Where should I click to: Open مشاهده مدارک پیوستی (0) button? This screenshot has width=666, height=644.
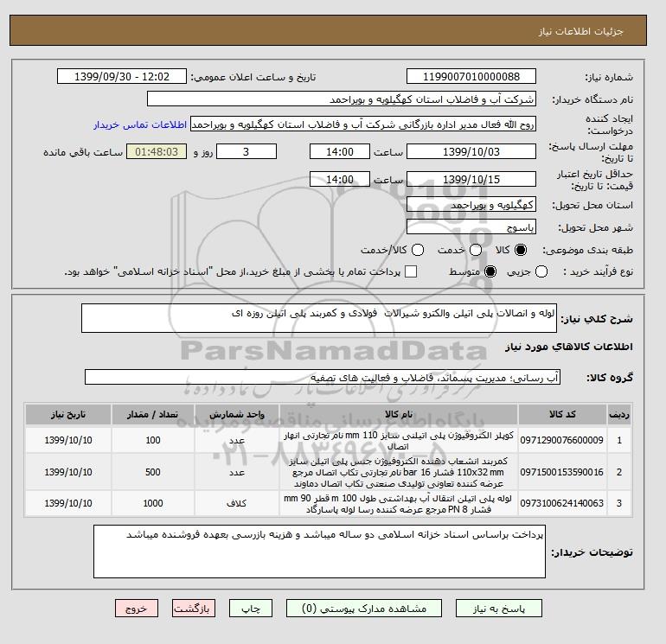(x=363, y=609)
